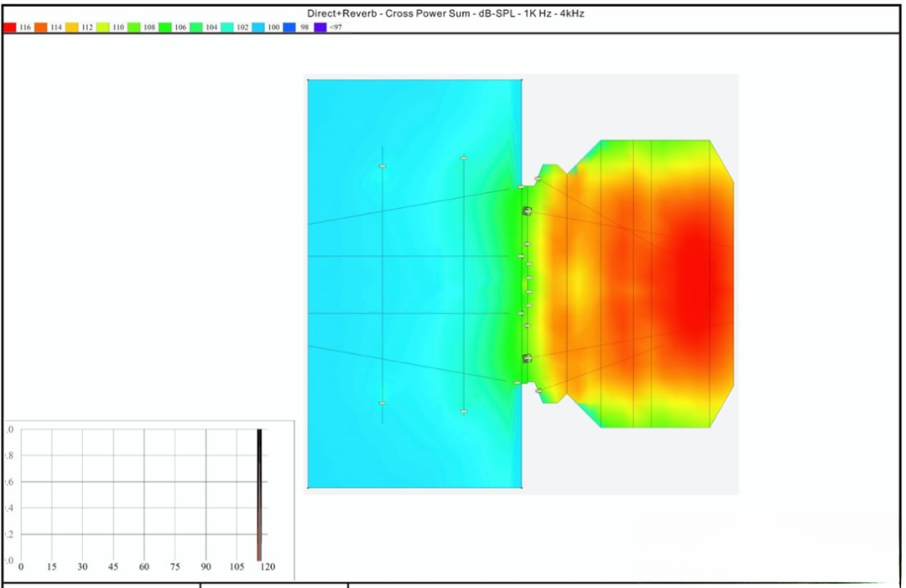Click the top-left delay speaker in blue zone

click(x=383, y=166)
